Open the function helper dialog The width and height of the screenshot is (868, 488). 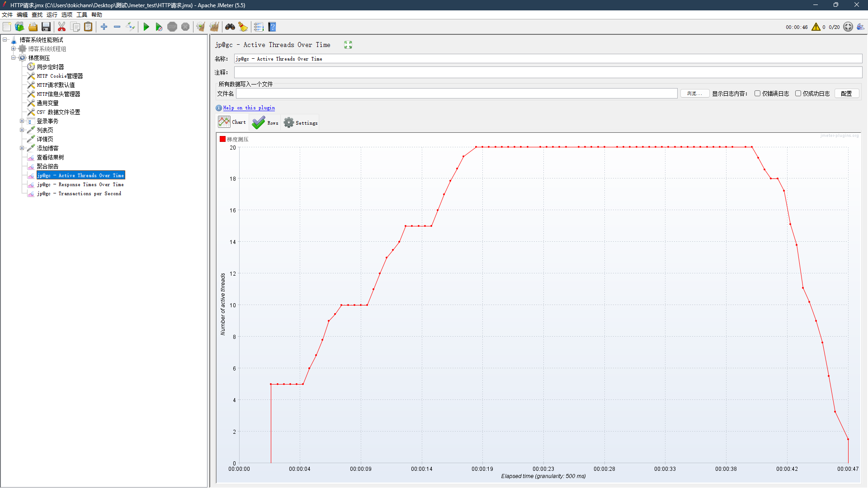click(259, 27)
